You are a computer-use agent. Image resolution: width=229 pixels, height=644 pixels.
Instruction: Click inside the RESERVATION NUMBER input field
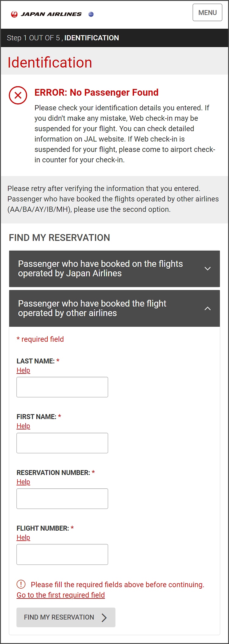click(x=62, y=499)
